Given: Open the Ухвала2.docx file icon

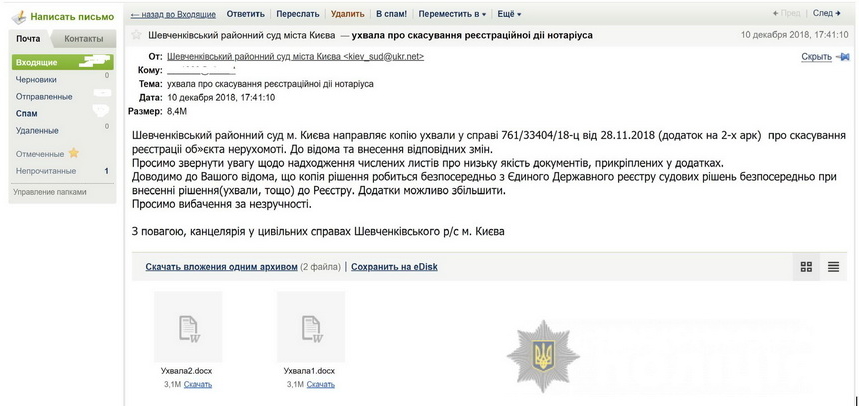Looking at the screenshot, I should tap(188, 327).
